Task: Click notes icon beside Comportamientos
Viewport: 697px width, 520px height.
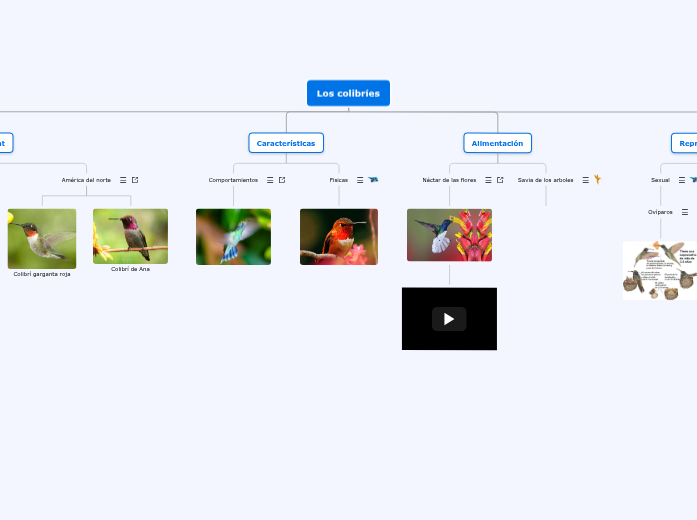Action: click(270, 180)
